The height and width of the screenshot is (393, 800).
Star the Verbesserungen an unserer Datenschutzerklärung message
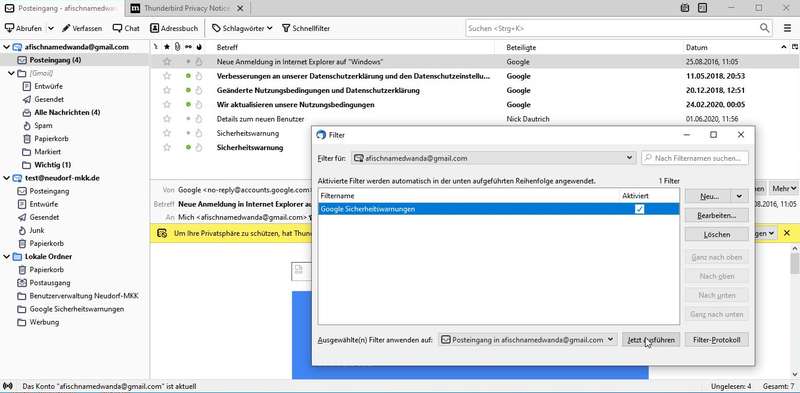pos(166,76)
